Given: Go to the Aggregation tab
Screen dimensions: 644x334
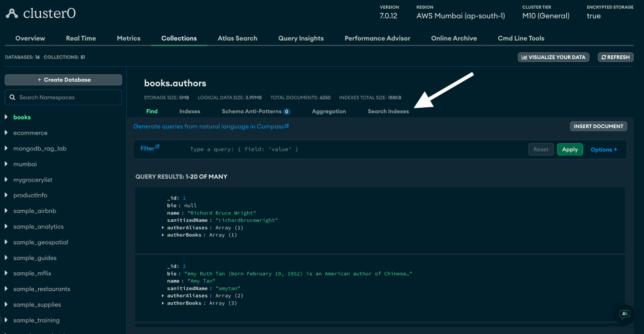Looking at the screenshot, I should [329, 111].
